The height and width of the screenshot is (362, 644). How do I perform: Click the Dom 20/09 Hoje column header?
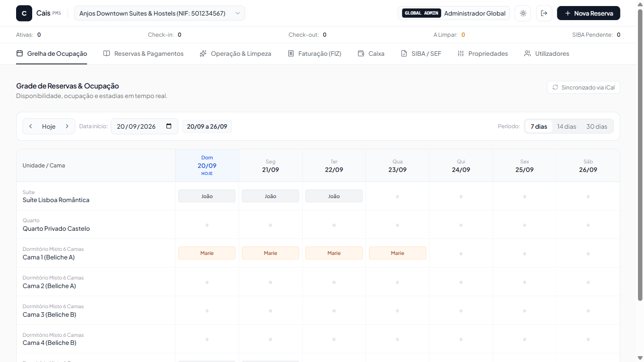pyautogui.click(x=207, y=165)
